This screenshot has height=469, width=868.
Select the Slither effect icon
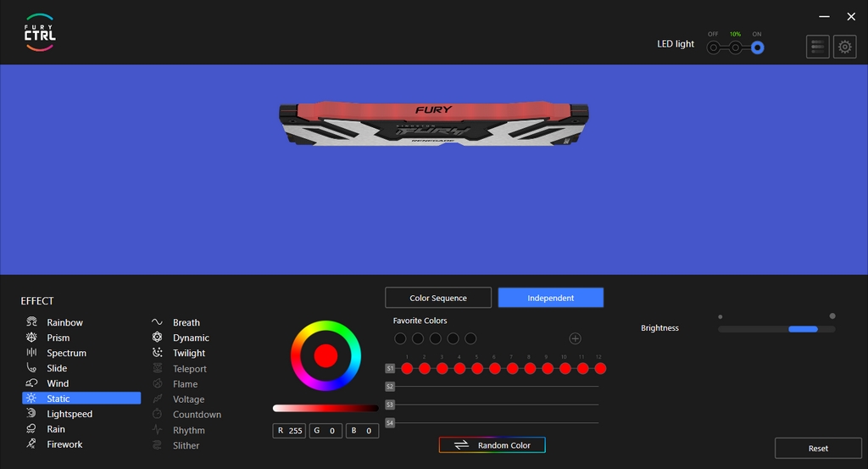point(157,445)
